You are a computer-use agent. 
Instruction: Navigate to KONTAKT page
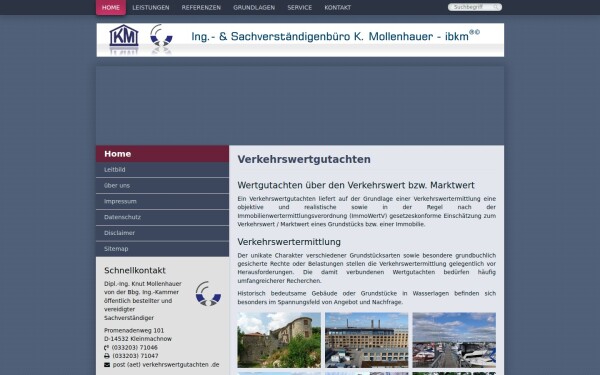click(338, 7)
